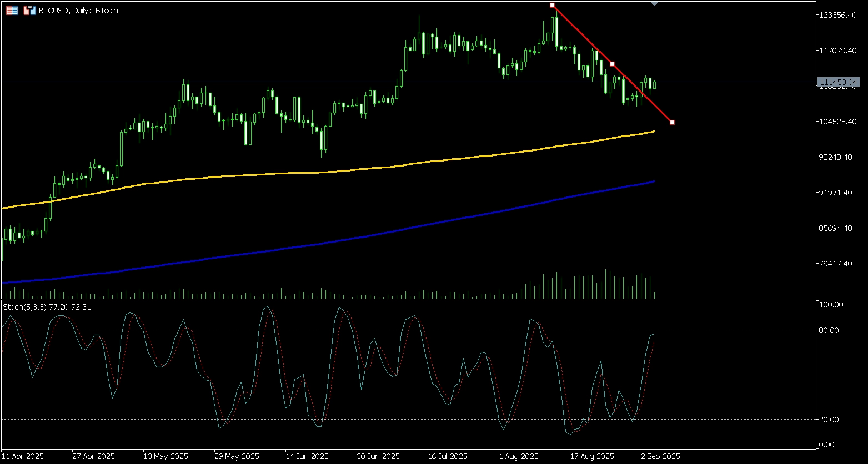Select the trendline's bottom-right anchor point
Image resolution: width=868 pixels, height=464 pixels.
[x=672, y=122]
